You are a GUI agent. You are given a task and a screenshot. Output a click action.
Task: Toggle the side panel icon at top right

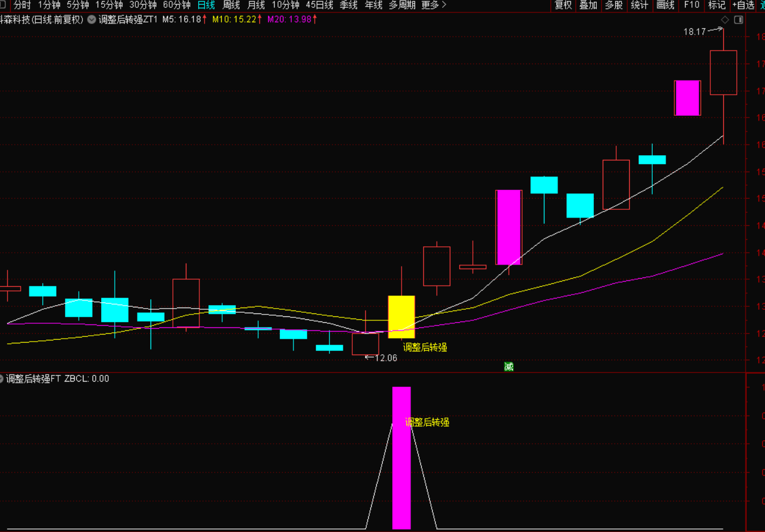pyautogui.click(x=739, y=19)
